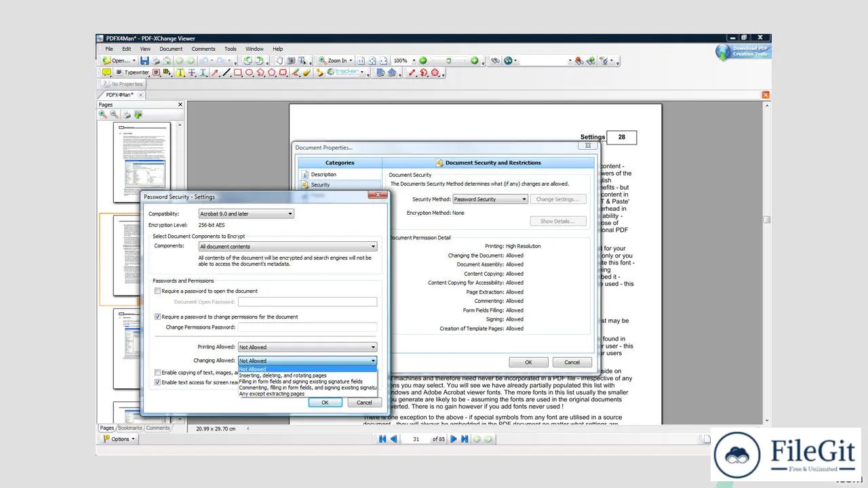868x488 pixels.
Task: Check 'Enable copying of text, images' option
Action: pos(158,372)
